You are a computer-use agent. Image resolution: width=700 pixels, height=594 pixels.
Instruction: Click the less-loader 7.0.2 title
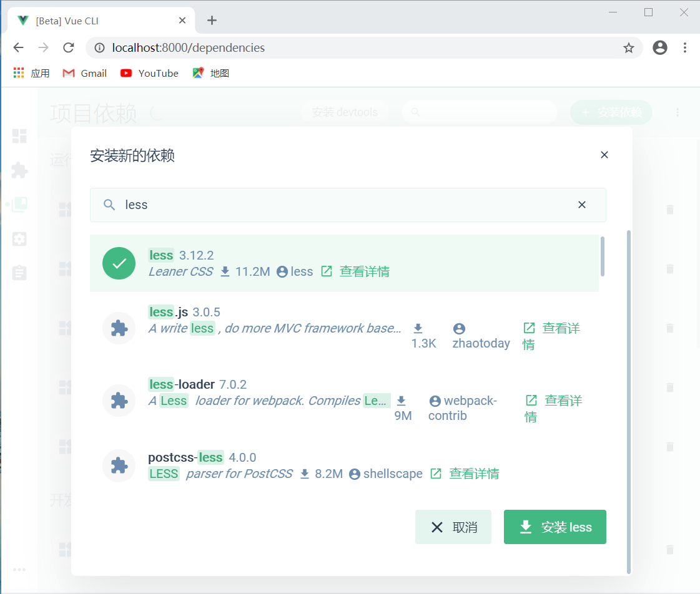coord(197,384)
